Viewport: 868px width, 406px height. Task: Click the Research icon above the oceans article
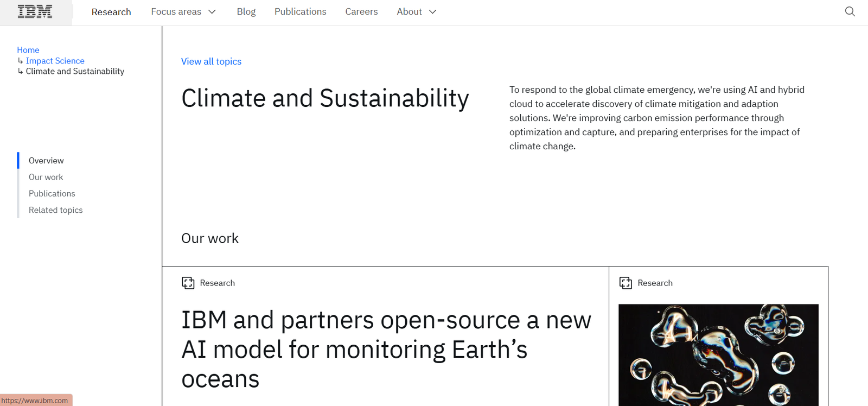click(x=188, y=283)
